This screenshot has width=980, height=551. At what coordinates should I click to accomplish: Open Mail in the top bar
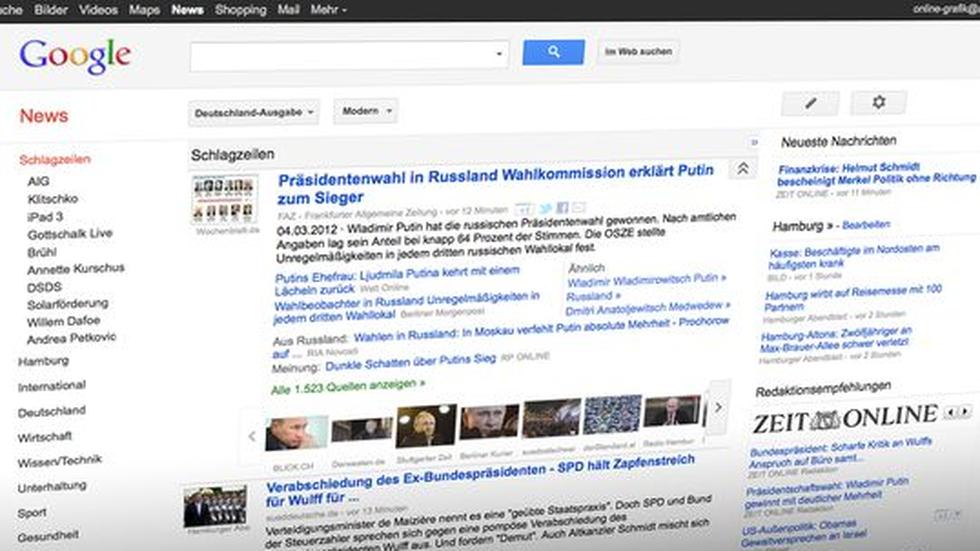tap(288, 10)
